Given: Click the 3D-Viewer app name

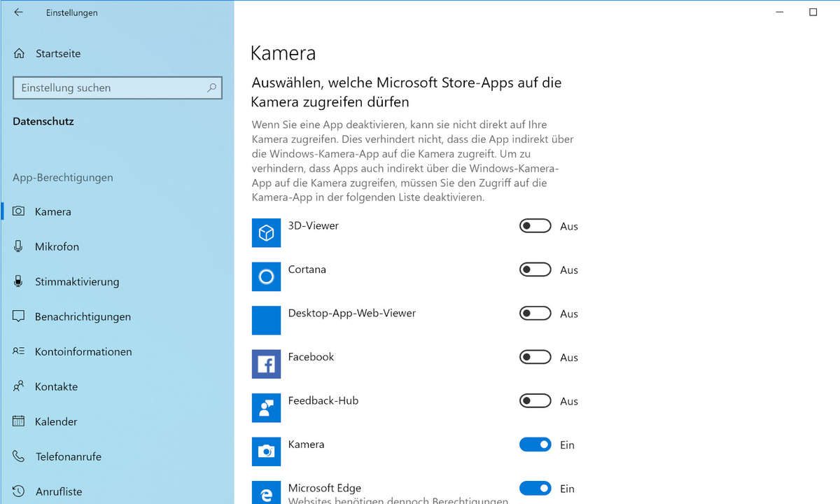Looking at the screenshot, I should (314, 225).
